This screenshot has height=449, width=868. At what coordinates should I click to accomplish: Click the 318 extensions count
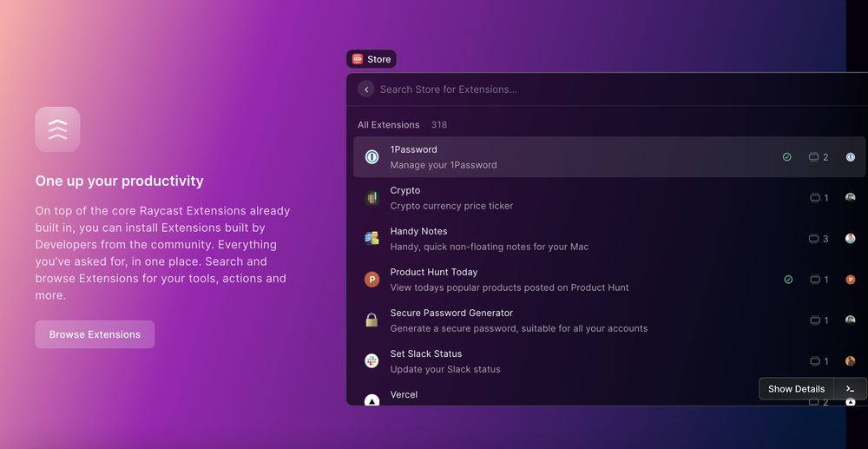point(439,124)
